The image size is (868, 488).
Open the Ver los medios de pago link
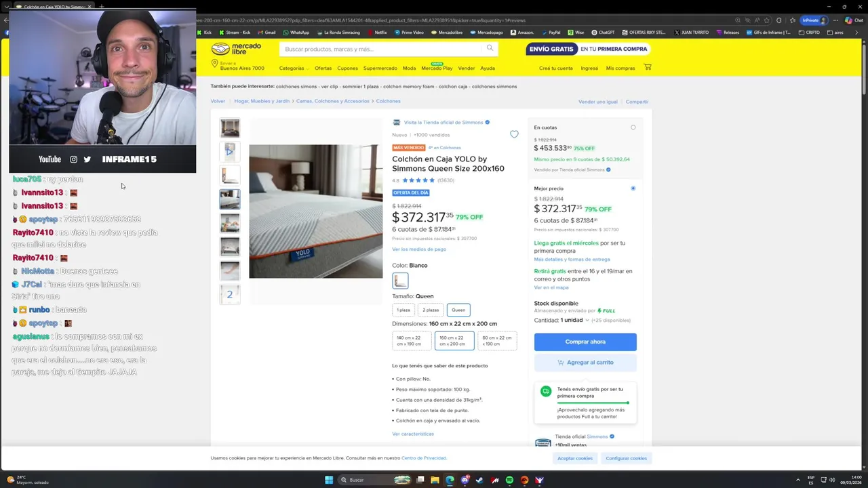pos(419,249)
